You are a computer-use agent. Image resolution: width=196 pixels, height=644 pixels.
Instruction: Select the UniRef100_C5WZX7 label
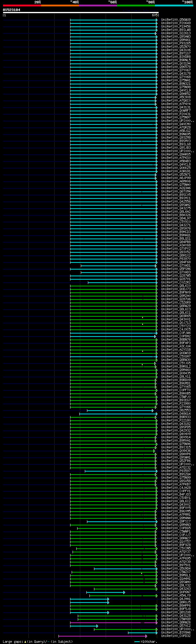tap(176, 572)
